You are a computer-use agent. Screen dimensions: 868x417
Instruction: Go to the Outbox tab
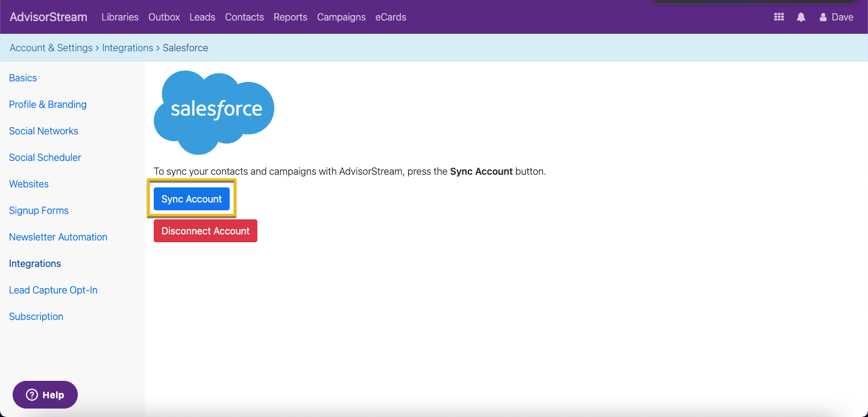[x=164, y=17]
